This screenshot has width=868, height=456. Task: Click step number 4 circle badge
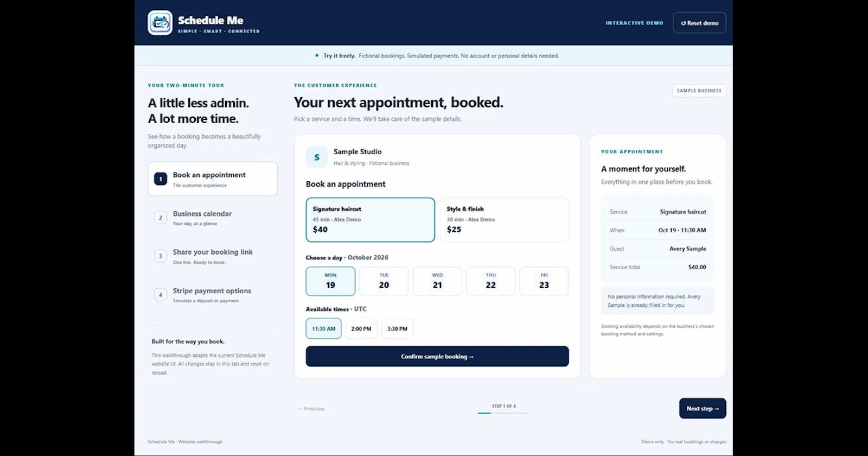(x=161, y=295)
